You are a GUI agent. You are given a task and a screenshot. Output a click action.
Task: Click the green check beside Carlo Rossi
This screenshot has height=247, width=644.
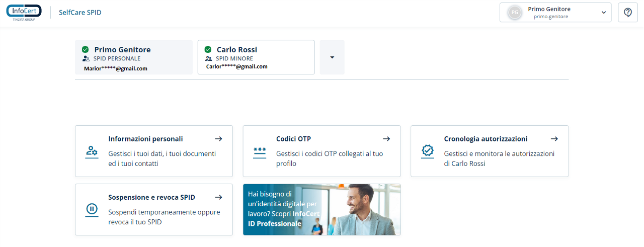(208, 49)
